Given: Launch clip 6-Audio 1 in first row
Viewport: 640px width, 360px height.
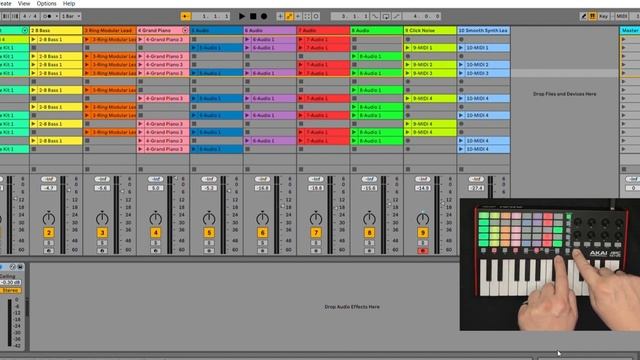Looking at the screenshot, I should (x=247, y=40).
